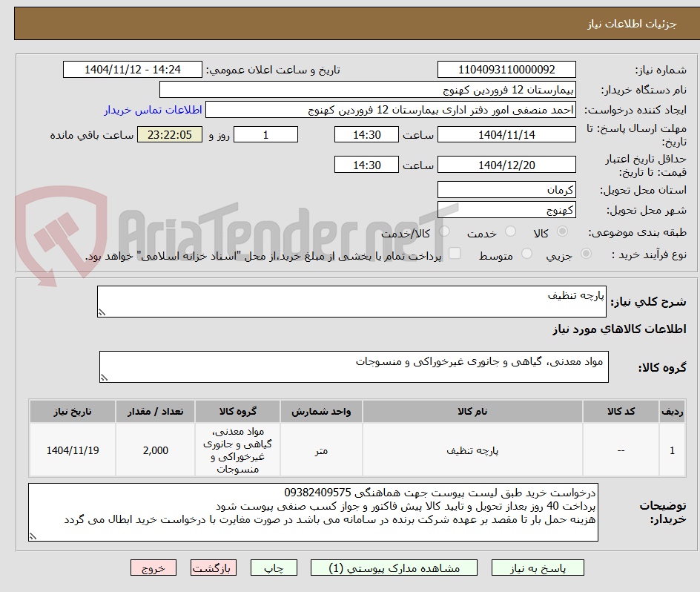The image size is (700, 592).
Task: Select the 'جزیی' purchase type radio
Action: [x=586, y=254]
